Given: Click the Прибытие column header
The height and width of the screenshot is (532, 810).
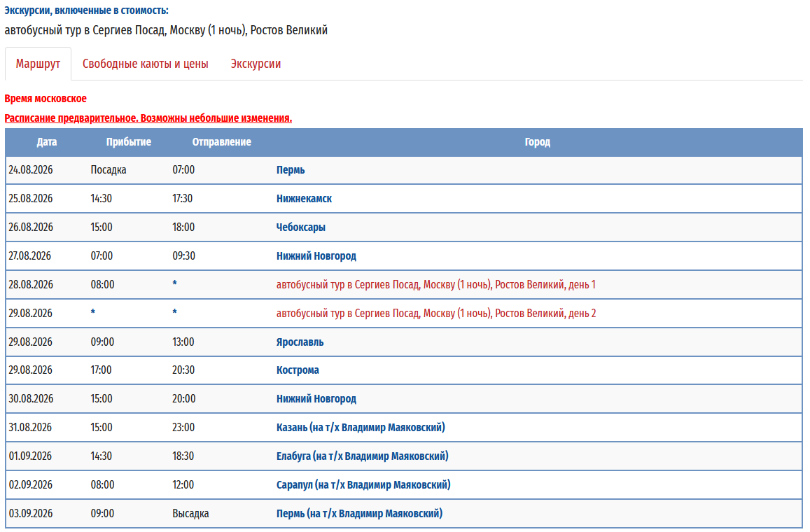Looking at the screenshot, I should tap(128, 142).
